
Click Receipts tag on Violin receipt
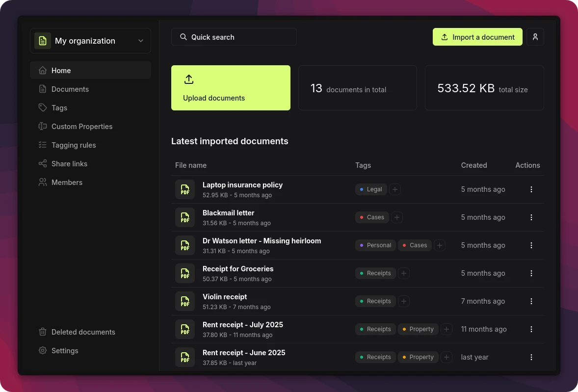(x=376, y=301)
